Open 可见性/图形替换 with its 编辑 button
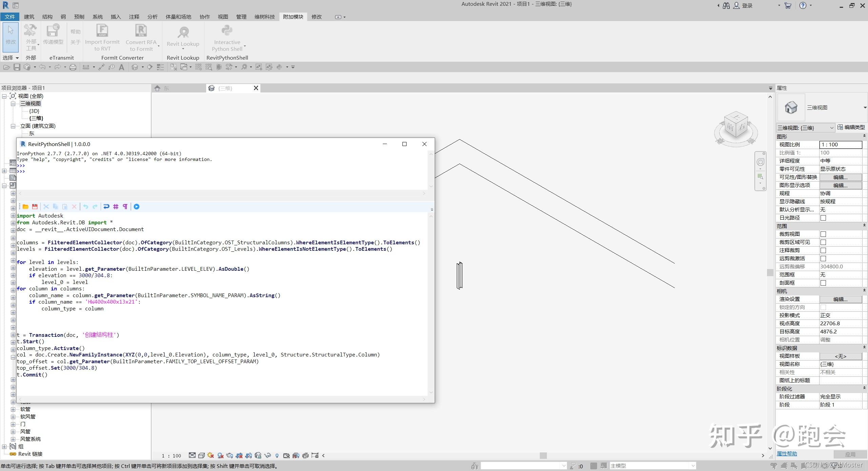Image resolution: width=868 pixels, height=471 pixels. tap(841, 177)
